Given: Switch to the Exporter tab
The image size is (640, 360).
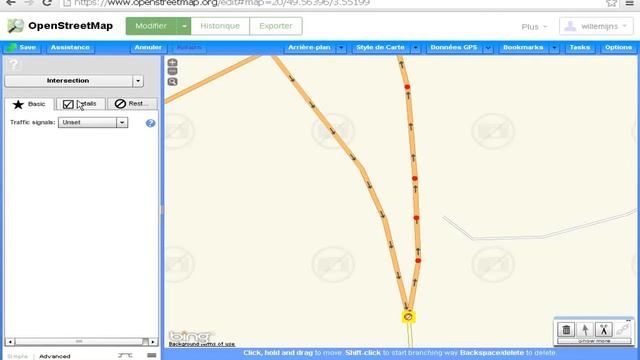Looking at the screenshot, I should pos(276,26).
